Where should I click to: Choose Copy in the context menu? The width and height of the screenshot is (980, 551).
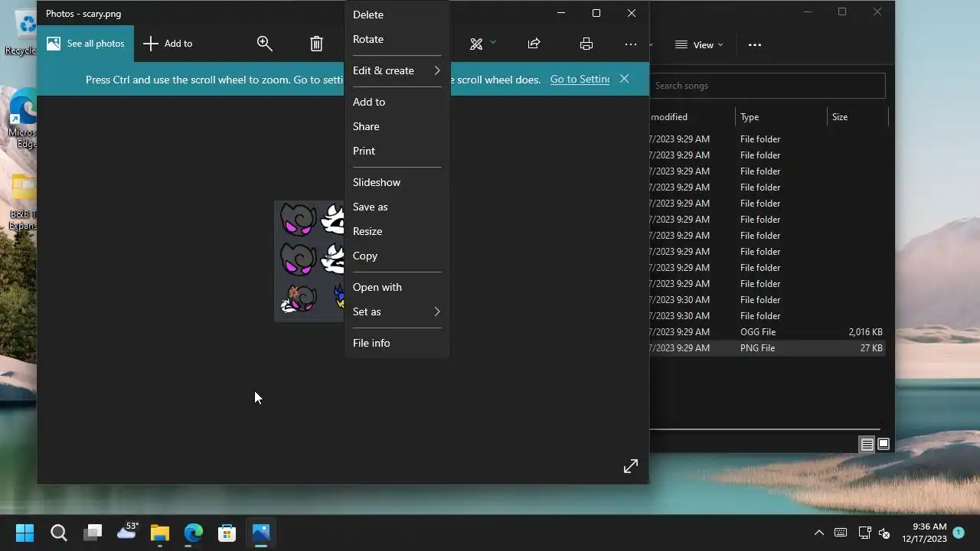[397, 256]
